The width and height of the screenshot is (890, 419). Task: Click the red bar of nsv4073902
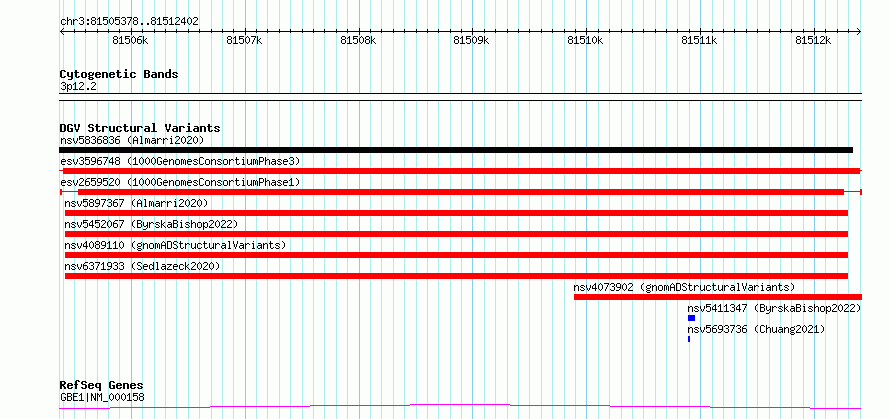[x=718, y=297]
